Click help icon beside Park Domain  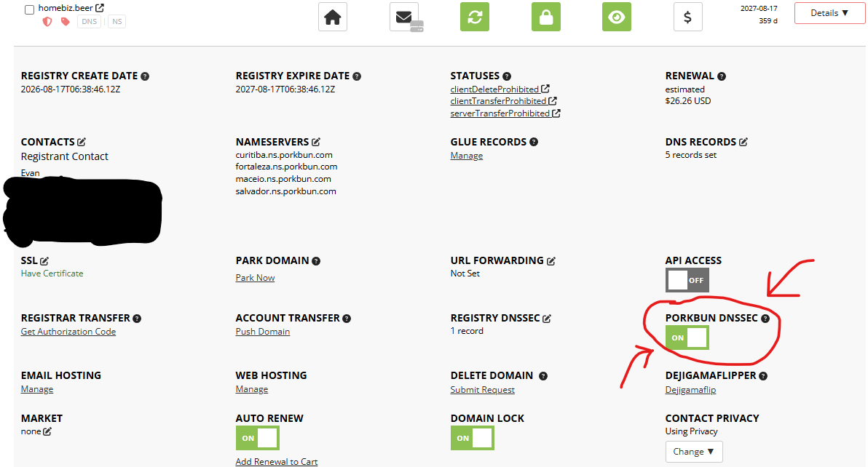[x=316, y=261]
